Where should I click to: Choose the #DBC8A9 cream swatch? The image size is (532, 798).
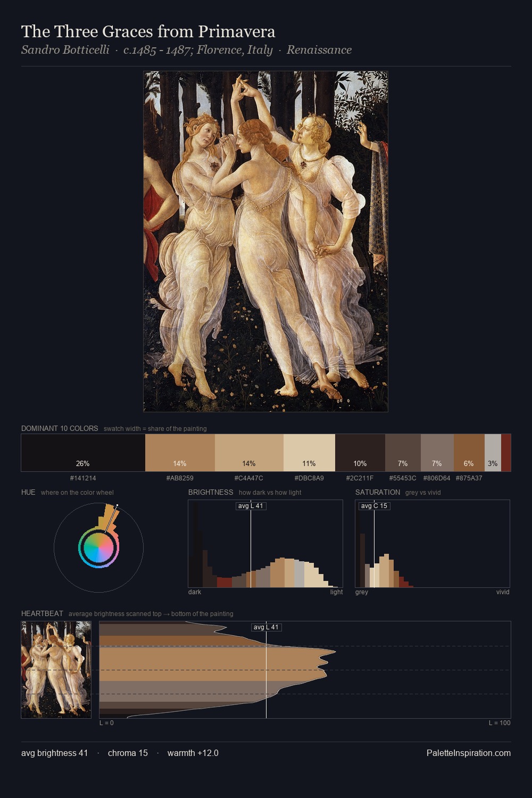(x=309, y=453)
